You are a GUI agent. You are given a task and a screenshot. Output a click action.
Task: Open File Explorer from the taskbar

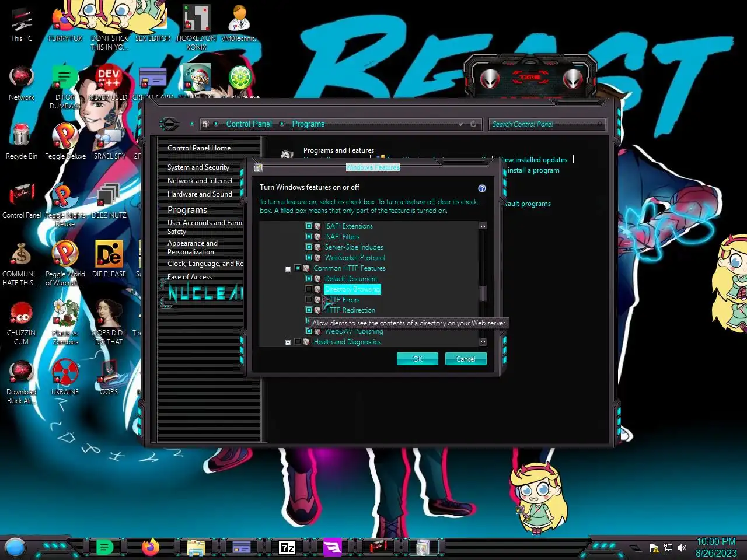196,548
